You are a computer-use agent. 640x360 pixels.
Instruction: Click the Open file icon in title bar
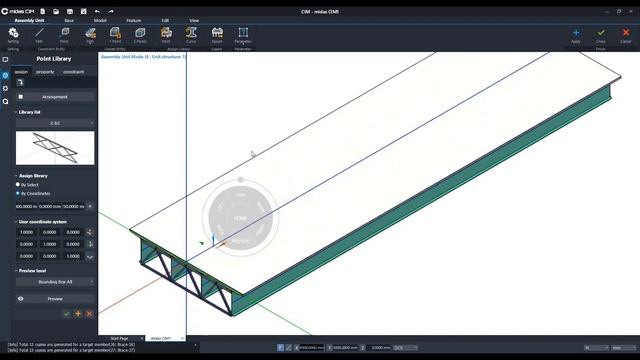56,11
